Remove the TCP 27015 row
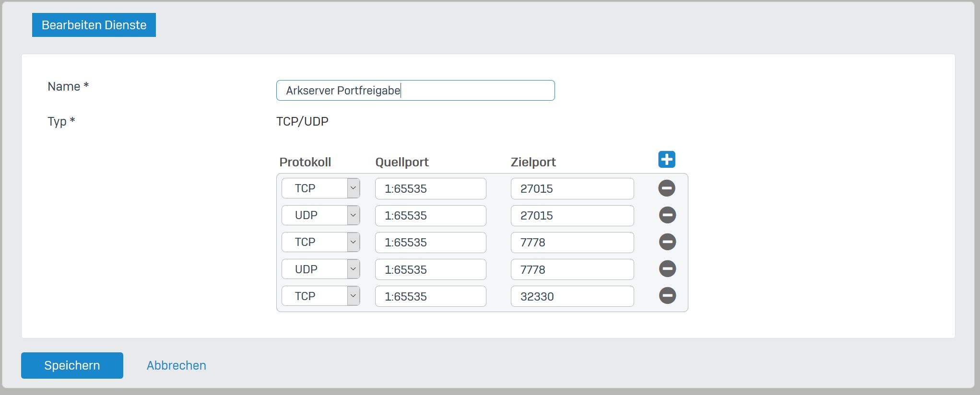The height and width of the screenshot is (395, 980). pyautogui.click(x=667, y=188)
